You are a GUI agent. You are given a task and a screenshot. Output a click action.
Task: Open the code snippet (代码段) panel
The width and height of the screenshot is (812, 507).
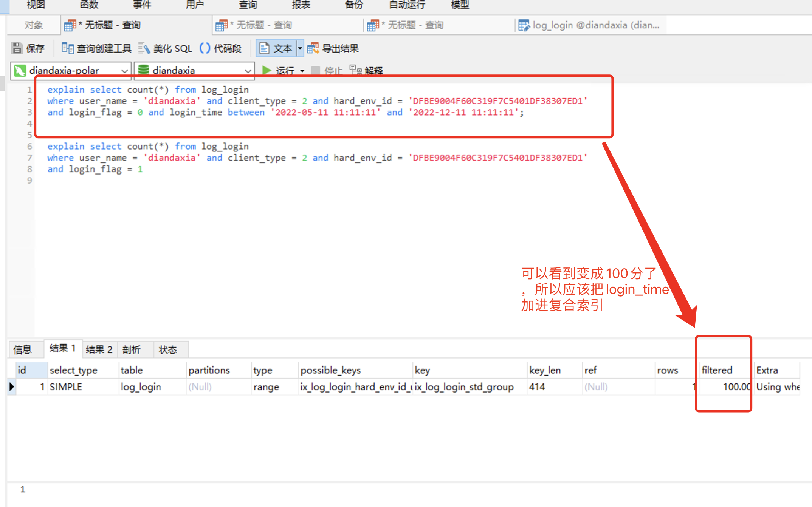[205, 48]
